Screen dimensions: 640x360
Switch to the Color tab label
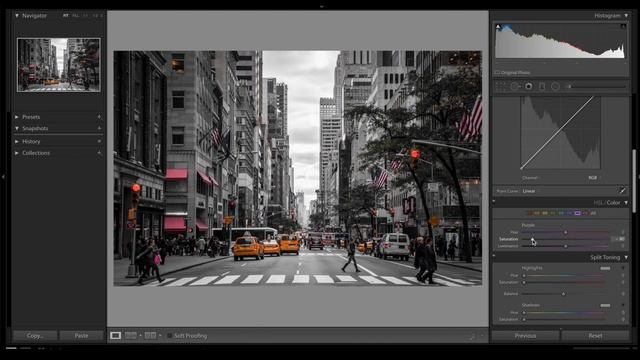[x=613, y=202]
